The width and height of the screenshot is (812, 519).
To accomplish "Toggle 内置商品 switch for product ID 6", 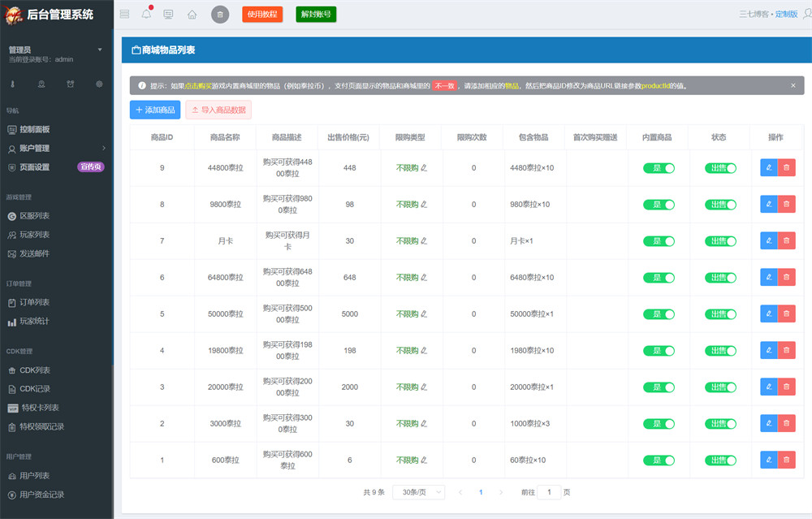I will (x=659, y=278).
